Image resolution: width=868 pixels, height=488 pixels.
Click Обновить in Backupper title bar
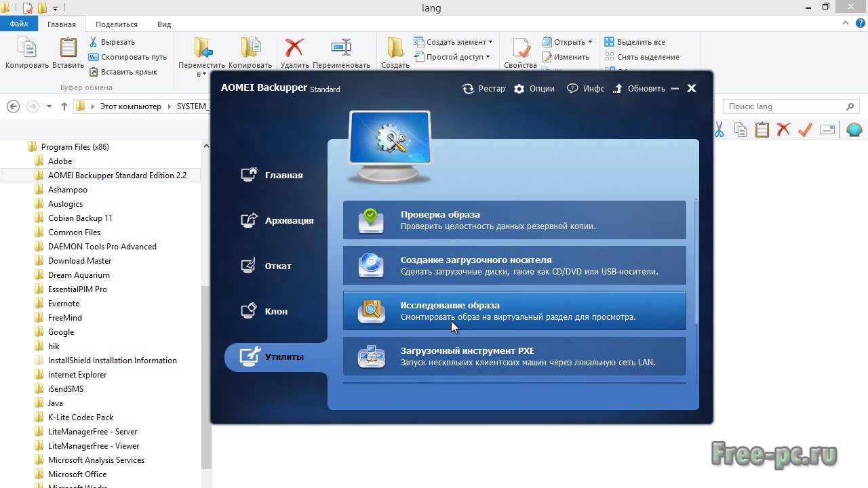(639, 88)
